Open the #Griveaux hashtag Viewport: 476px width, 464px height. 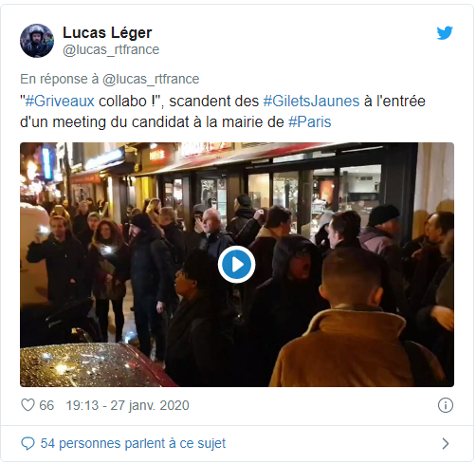(x=60, y=102)
